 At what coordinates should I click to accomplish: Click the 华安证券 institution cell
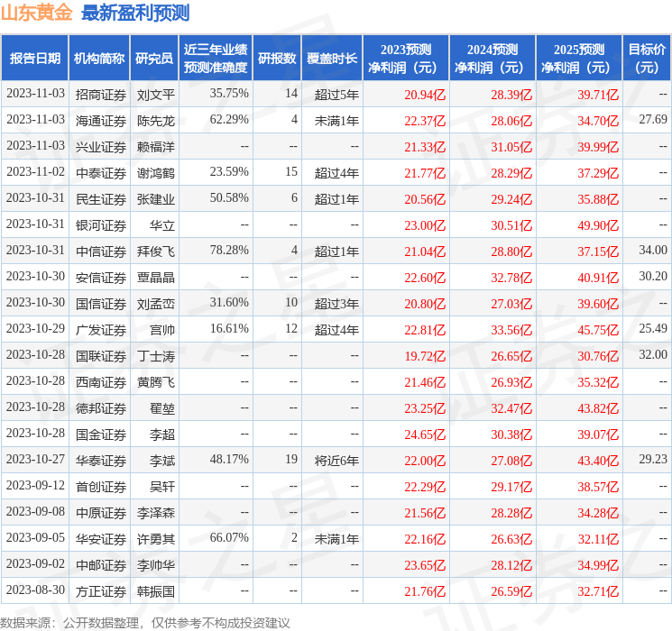click(x=101, y=539)
